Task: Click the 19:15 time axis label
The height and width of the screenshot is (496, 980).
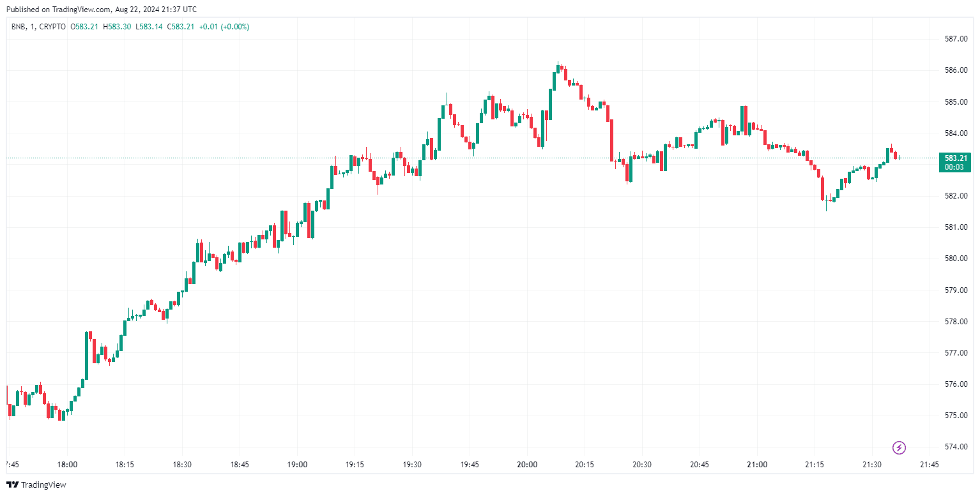Action: point(355,465)
